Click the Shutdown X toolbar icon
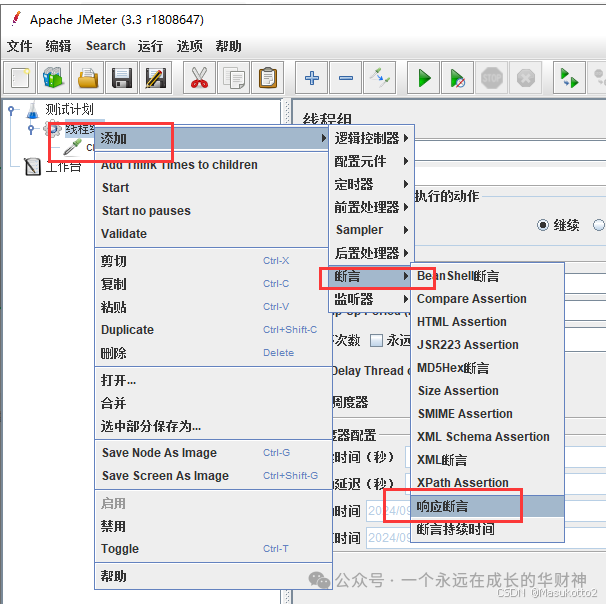 (x=526, y=77)
